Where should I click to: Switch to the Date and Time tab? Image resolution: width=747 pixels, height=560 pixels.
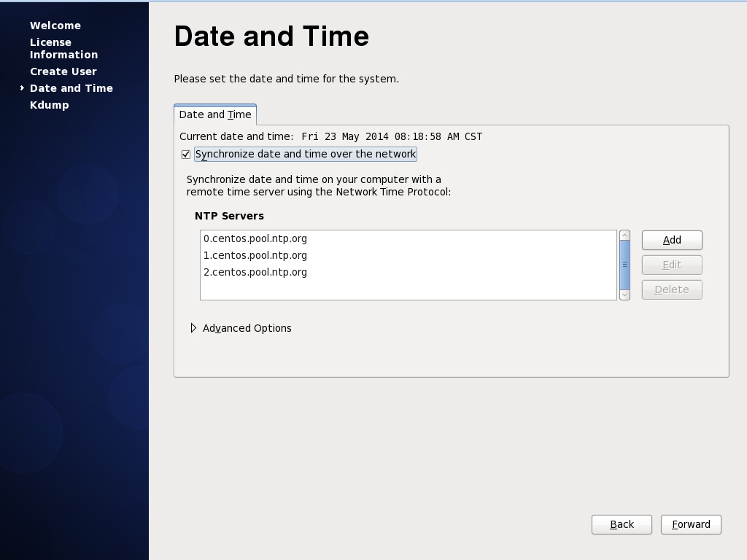(x=215, y=114)
